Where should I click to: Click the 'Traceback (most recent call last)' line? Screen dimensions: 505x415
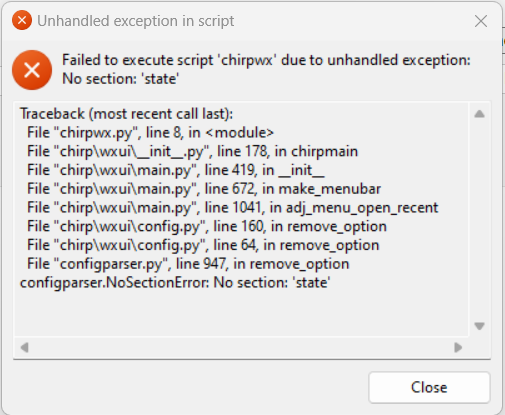click(126, 114)
